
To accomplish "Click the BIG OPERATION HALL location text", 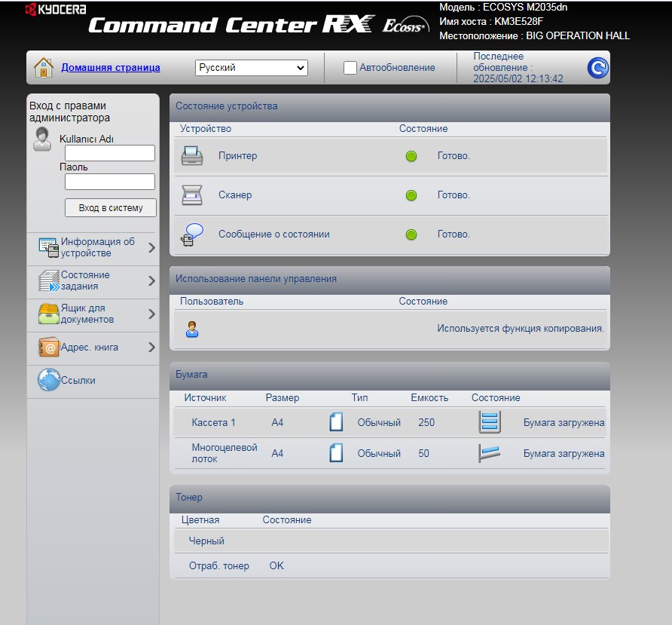I will [x=578, y=35].
